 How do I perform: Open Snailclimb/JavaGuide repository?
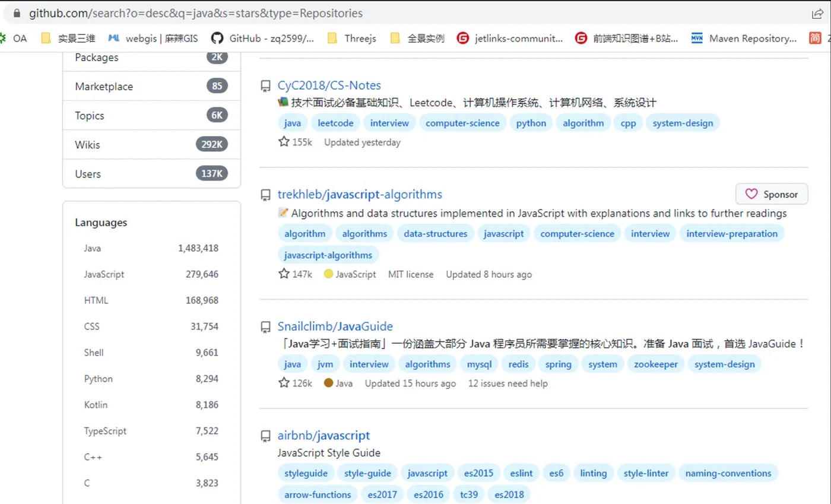(335, 327)
